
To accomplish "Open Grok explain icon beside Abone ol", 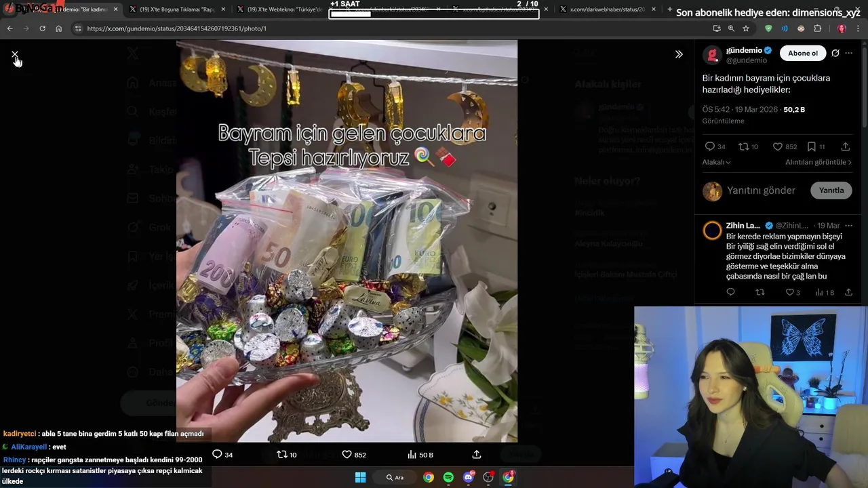I will click(835, 54).
